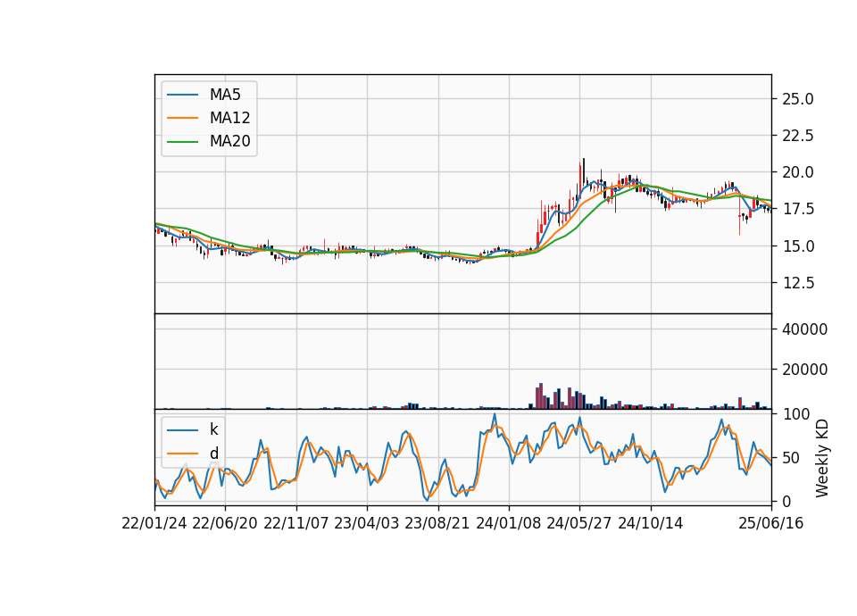Click the green MA20 legend line sample

tap(182, 141)
